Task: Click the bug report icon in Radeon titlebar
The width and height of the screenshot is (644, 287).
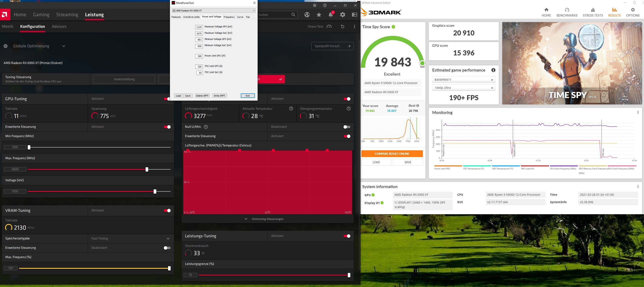Action: 314,5
